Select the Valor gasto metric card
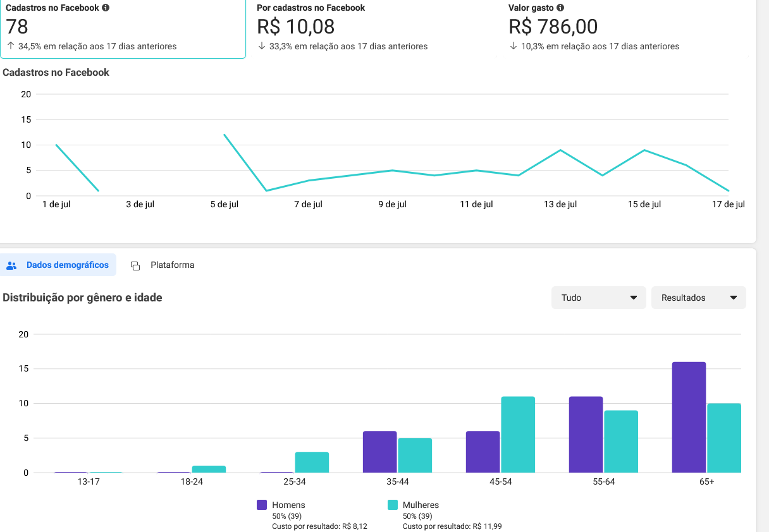Screen dimensions: 769x532 click(622, 28)
